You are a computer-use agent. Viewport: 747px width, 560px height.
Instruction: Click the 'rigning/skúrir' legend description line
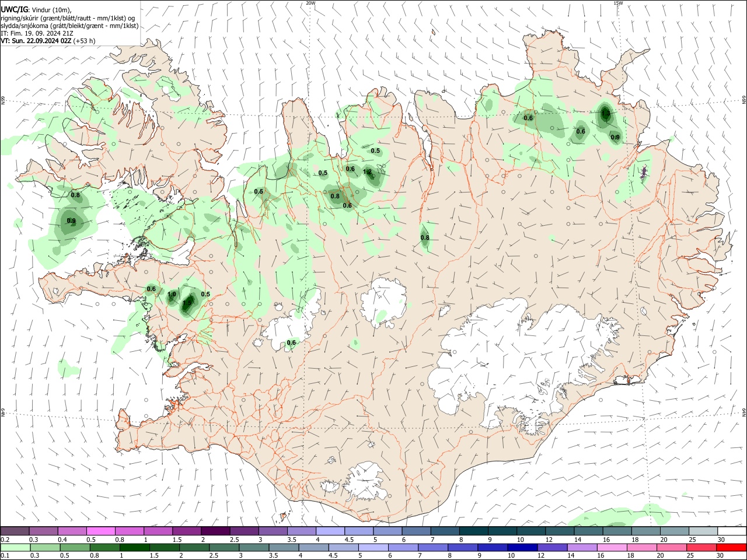(68, 18)
